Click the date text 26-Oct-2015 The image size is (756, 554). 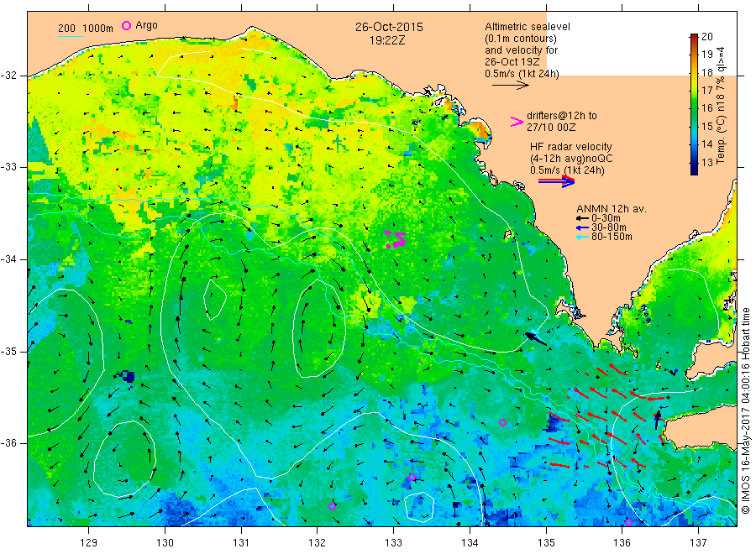pyautogui.click(x=389, y=27)
